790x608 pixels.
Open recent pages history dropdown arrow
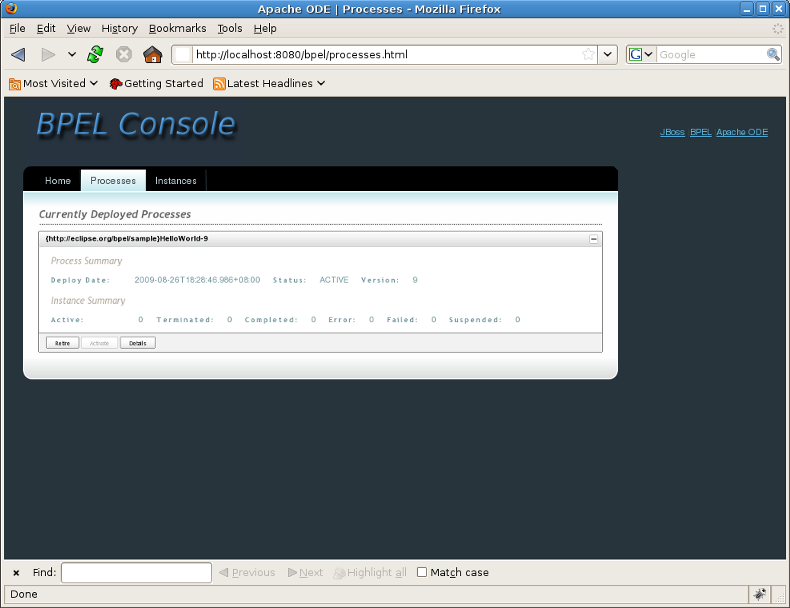pyautogui.click(x=72, y=54)
